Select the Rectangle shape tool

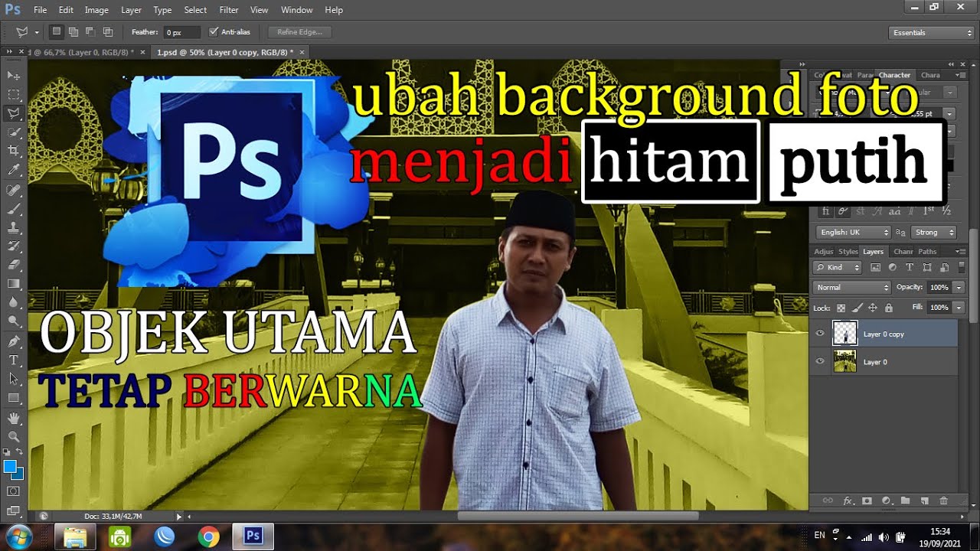pos(14,398)
